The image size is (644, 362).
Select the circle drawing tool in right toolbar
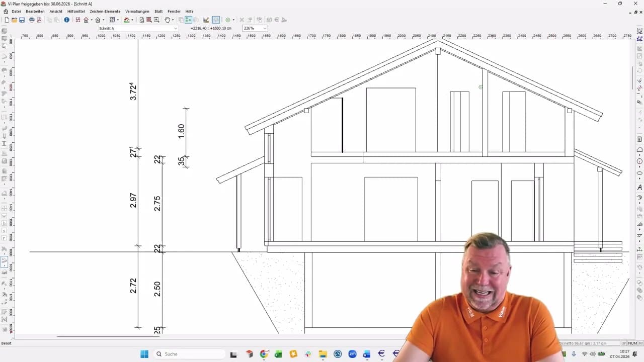point(639,161)
